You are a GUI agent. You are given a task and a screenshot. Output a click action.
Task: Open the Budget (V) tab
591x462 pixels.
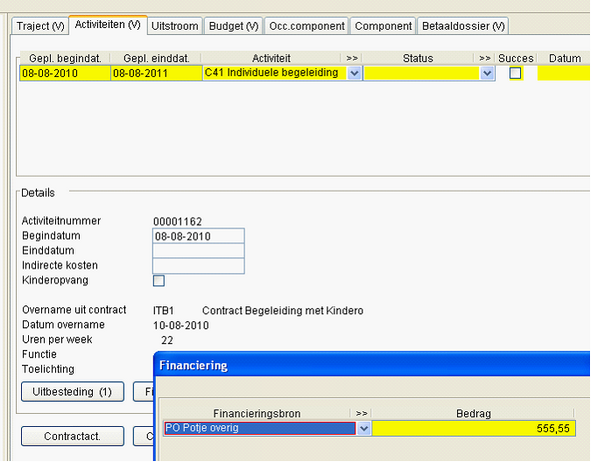(x=234, y=26)
